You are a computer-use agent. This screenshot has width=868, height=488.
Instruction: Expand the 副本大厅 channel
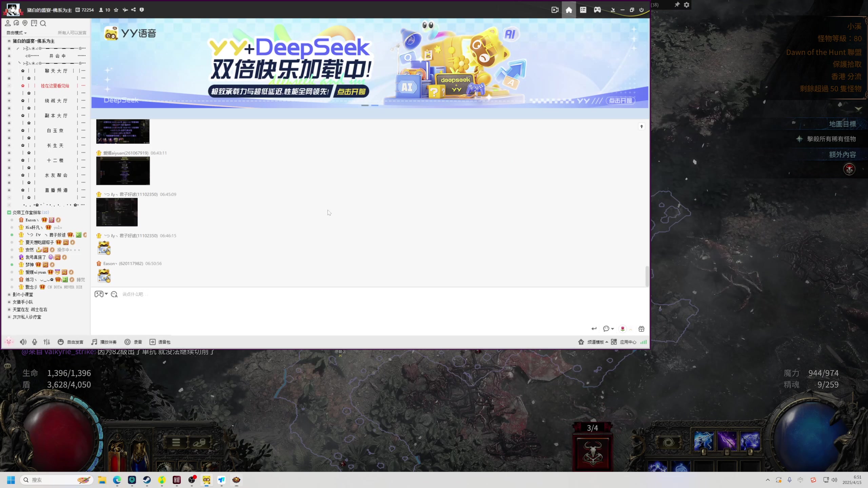tap(9, 116)
